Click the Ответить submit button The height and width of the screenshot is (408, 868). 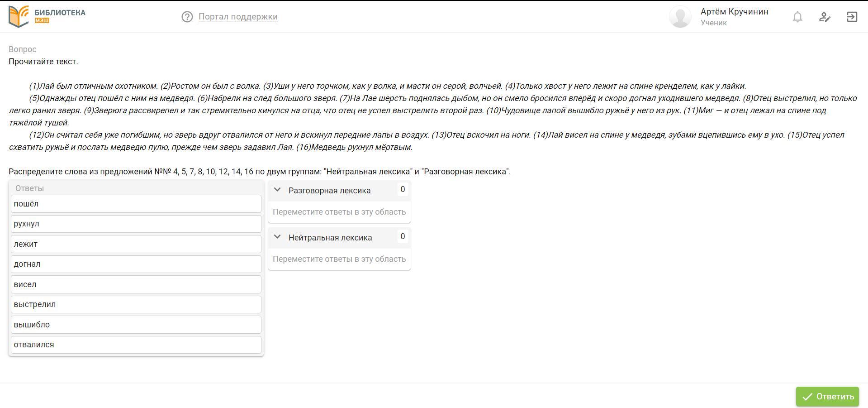(x=827, y=397)
